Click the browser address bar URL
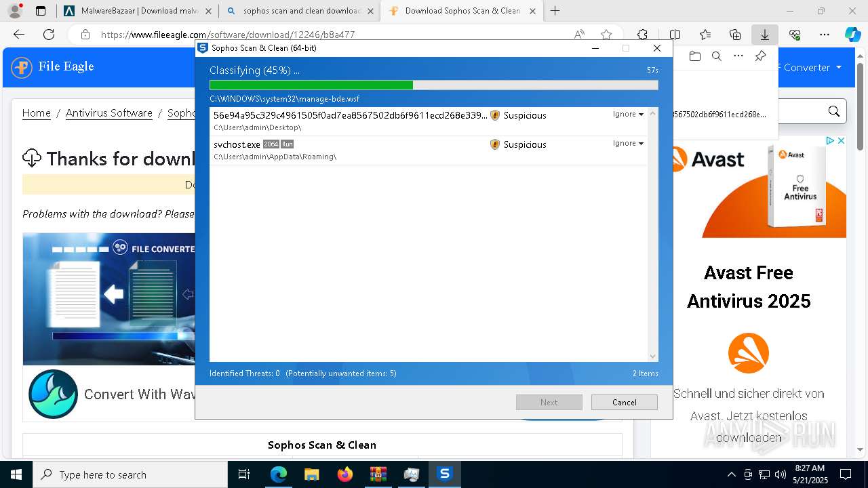Screen dimensions: 868x488 [228, 35]
